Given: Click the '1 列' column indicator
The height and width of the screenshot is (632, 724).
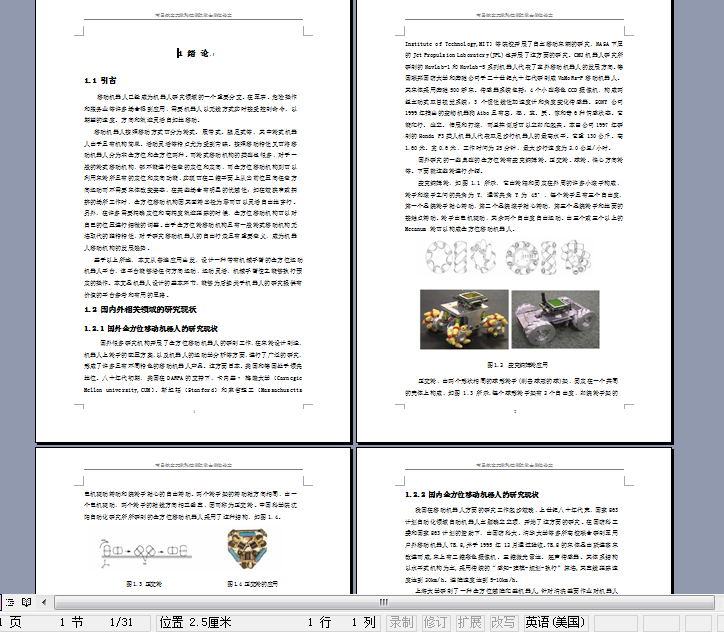Looking at the screenshot, I should (x=363, y=622).
